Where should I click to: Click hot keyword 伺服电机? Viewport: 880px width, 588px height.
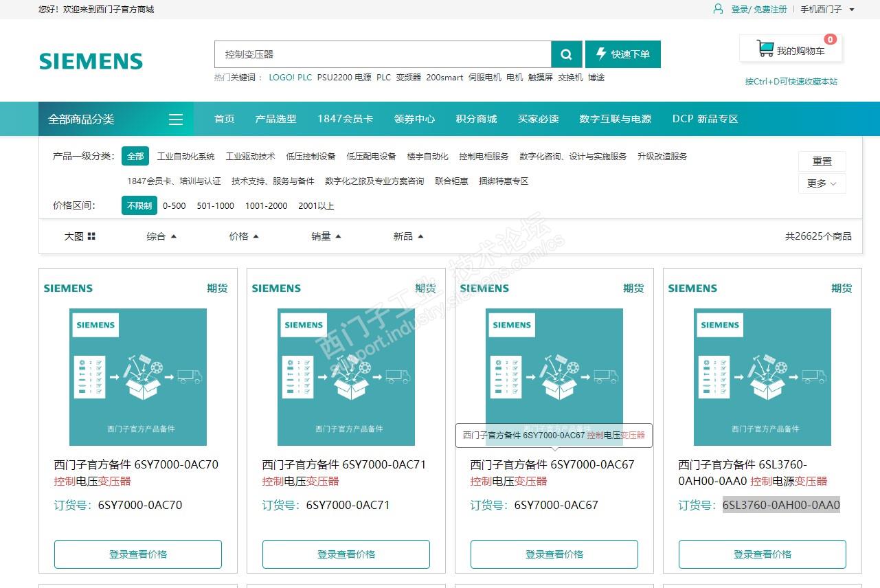click(485, 78)
